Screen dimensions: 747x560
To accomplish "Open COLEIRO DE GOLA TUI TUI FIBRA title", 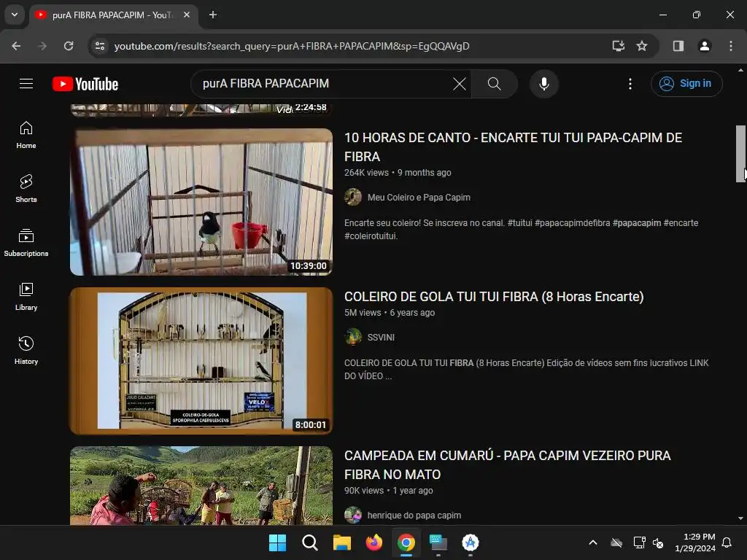I will (494, 296).
